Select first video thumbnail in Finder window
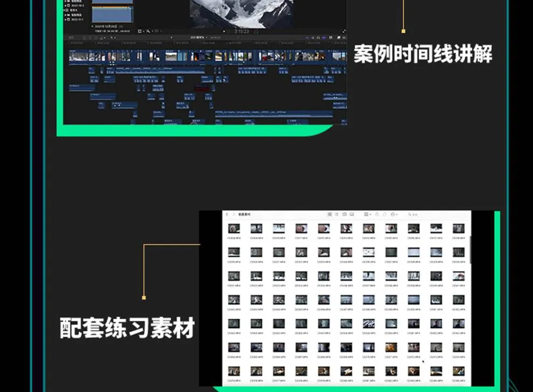This screenshot has height=392, width=533. [234, 228]
